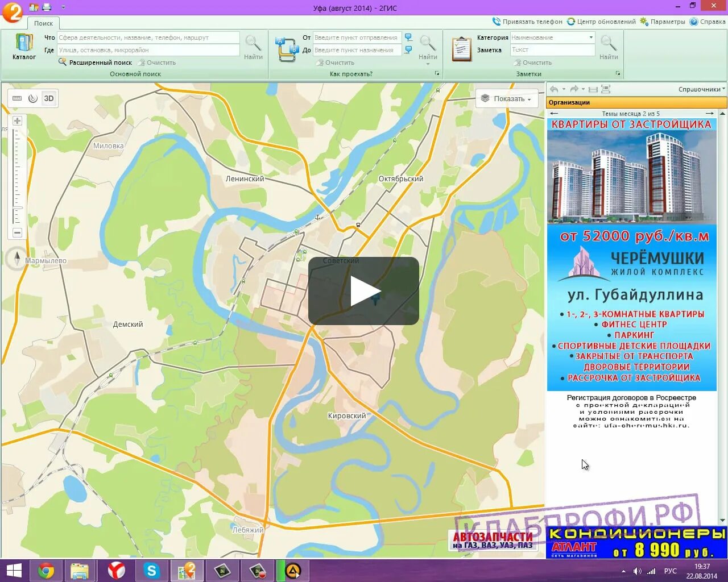Open back history dropdown arrow
This screenshot has height=582, width=728.
pos(564,89)
